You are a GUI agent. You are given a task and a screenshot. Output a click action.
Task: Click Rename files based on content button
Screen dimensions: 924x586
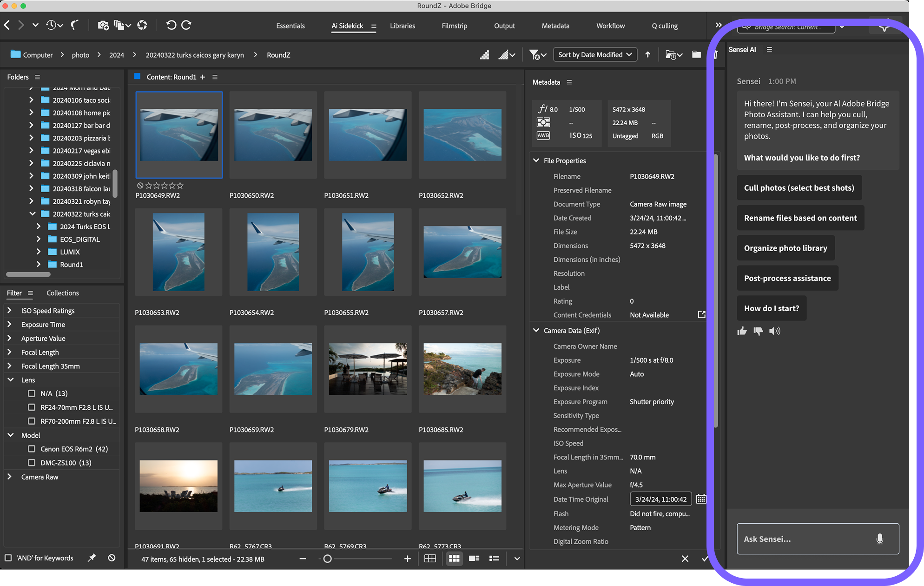click(800, 218)
